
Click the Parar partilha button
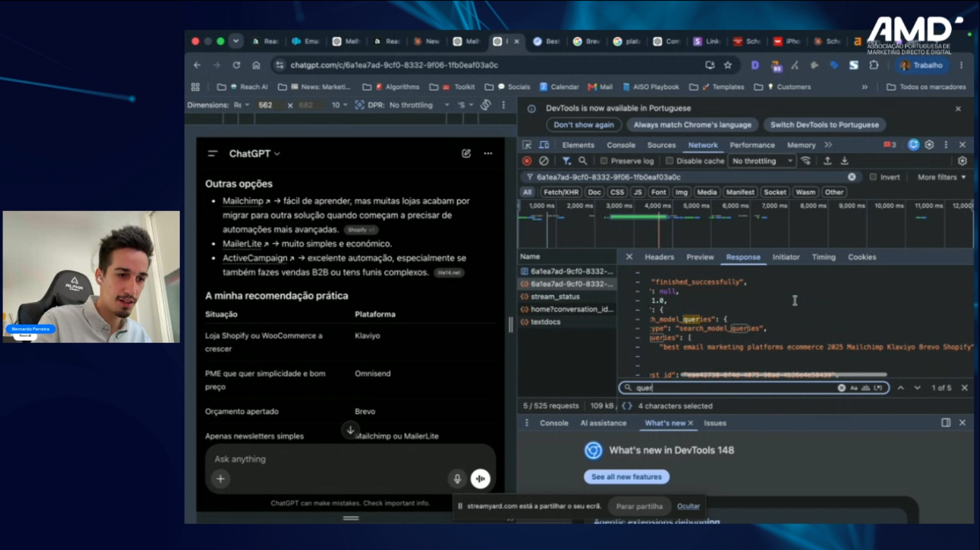(639, 506)
